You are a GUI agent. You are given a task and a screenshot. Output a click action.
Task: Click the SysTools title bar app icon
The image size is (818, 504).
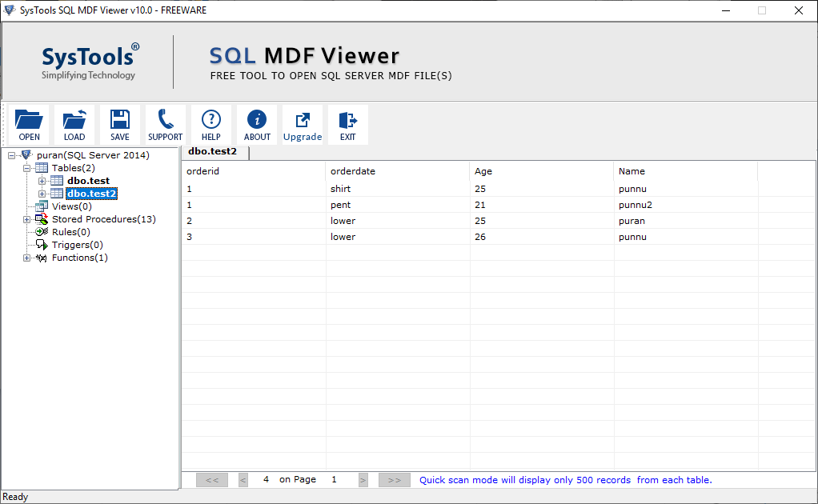click(x=10, y=10)
